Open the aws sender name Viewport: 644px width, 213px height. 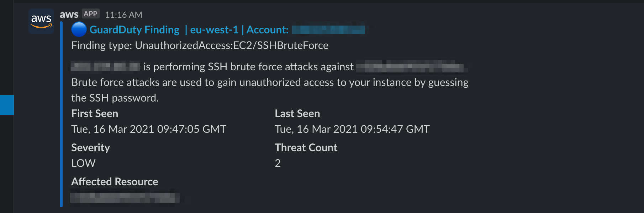click(x=69, y=15)
